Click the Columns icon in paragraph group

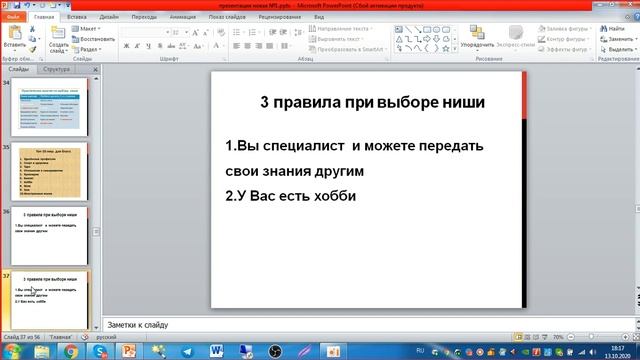(286, 46)
